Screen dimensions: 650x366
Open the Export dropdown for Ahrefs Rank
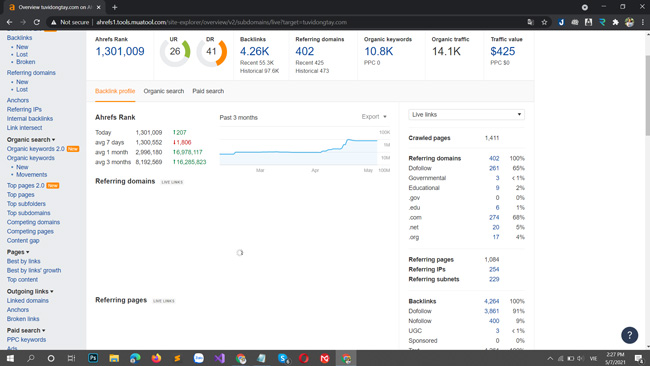pyautogui.click(x=374, y=117)
